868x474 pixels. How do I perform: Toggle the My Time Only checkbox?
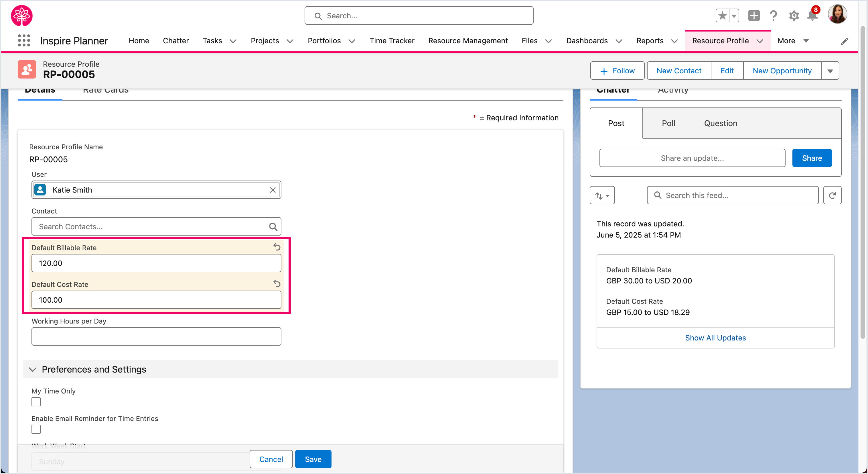tap(36, 402)
